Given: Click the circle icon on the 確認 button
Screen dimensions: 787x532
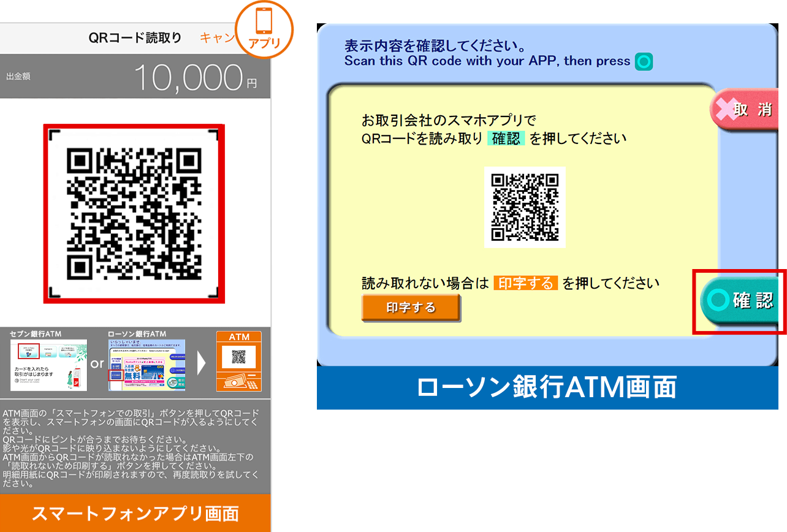Looking at the screenshot, I should [718, 300].
